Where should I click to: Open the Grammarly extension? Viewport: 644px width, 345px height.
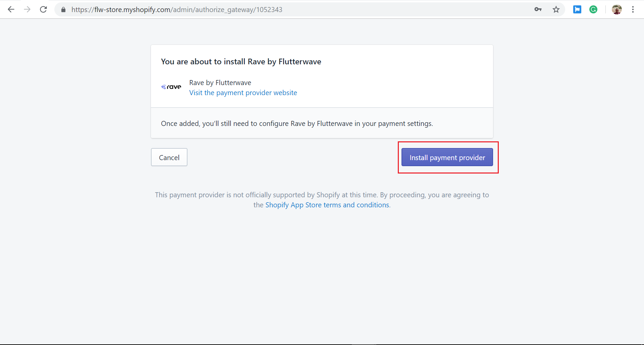(x=593, y=9)
